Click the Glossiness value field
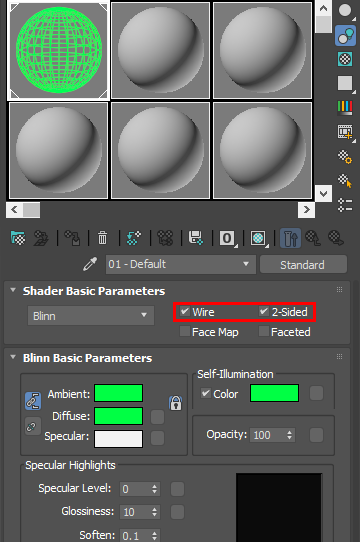 135,512
